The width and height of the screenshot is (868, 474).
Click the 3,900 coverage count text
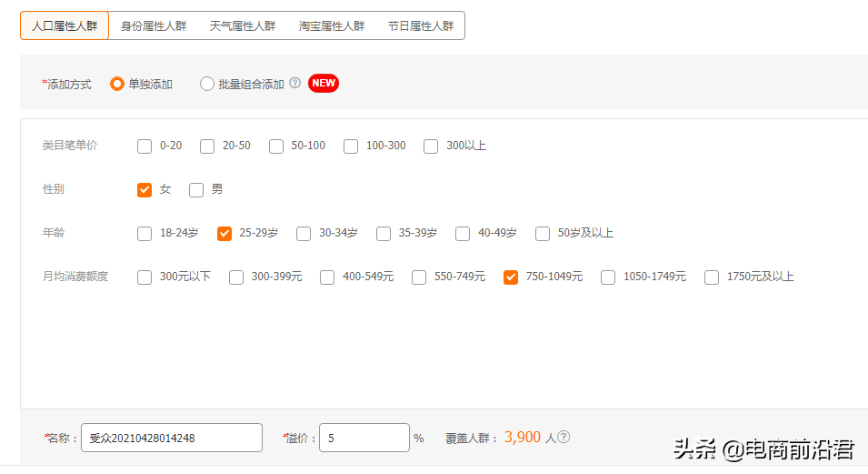click(x=522, y=438)
